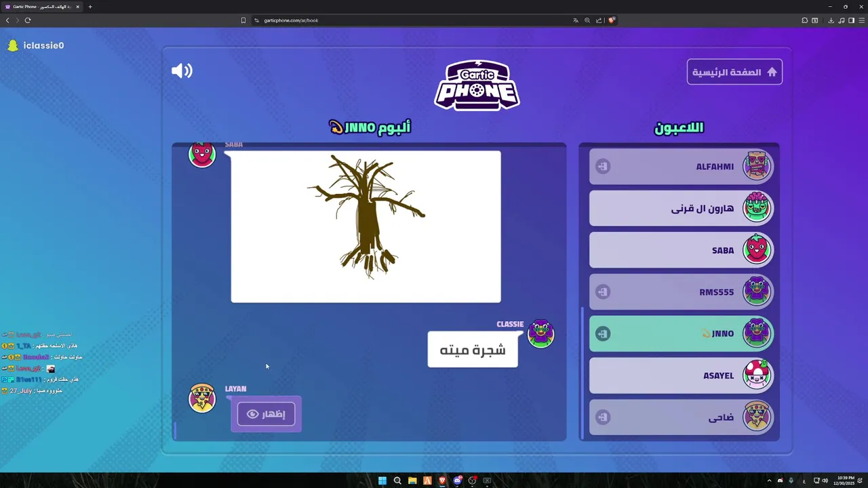This screenshot has height=488, width=868.
Task: Click the arrow icon on ALFAHMI row
Action: [603, 167]
